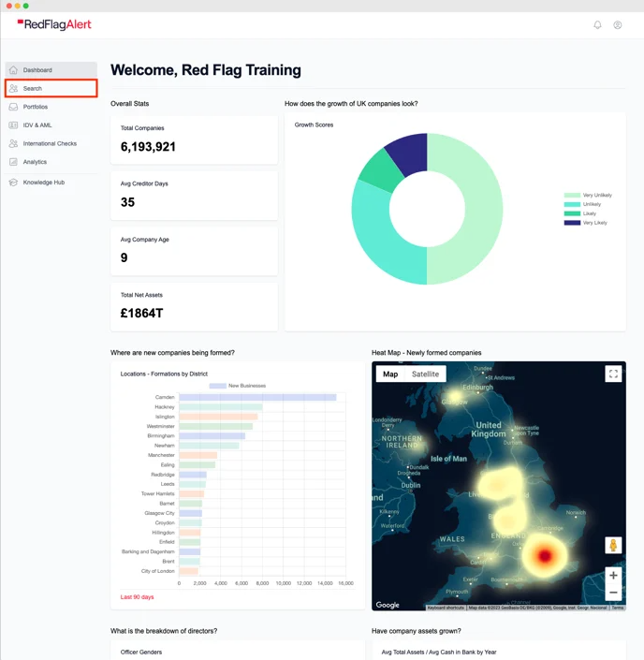This screenshot has height=660, width=644.
Task: Open Analytics in the sidebar
Action: [x=51, y=162]
